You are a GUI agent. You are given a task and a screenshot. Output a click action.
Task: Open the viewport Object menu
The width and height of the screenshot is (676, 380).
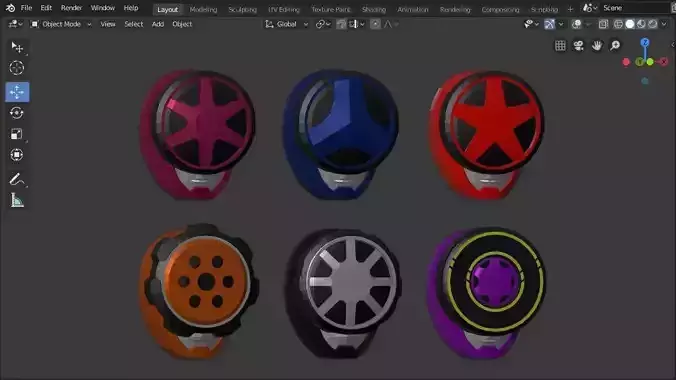tap(182, 24)
